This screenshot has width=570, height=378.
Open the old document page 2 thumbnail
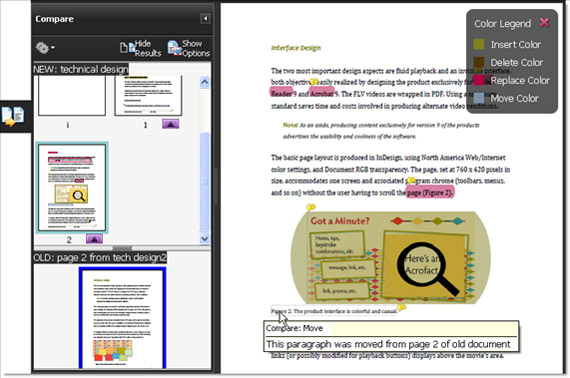pyautogui.click(x=123, y=318)
